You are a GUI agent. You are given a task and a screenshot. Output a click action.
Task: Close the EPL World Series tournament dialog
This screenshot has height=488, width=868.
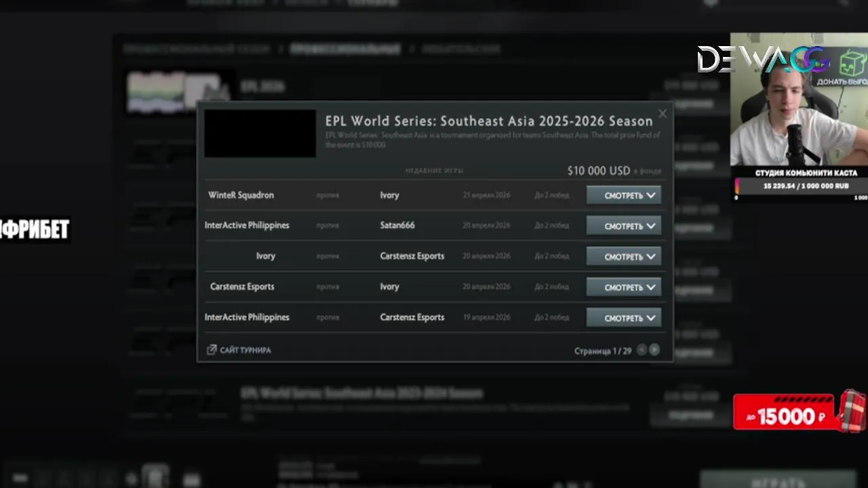pos(663,114)
